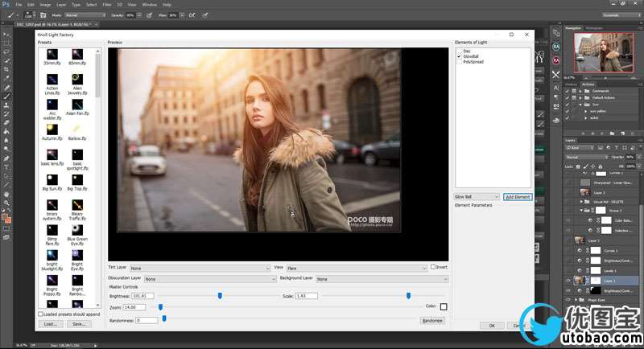644x349 pixels.
Task: Enable Loaded presets should append option
Action: click(x=42, y=314)
